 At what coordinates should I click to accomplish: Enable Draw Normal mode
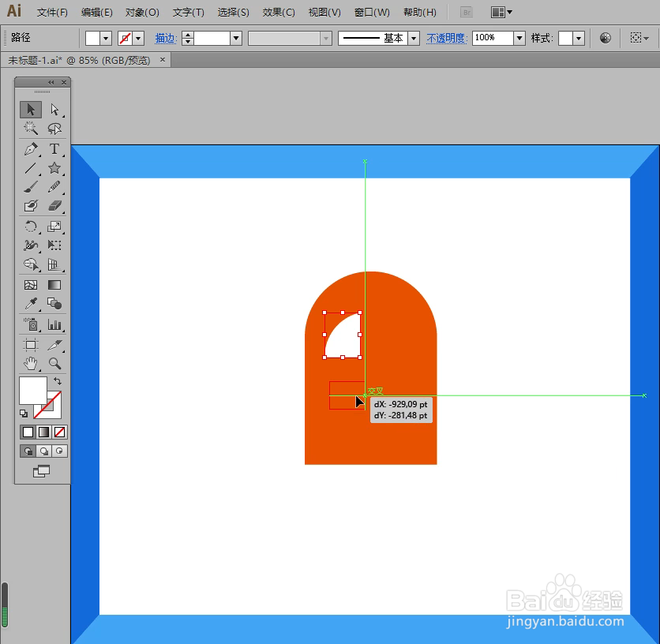28,451
